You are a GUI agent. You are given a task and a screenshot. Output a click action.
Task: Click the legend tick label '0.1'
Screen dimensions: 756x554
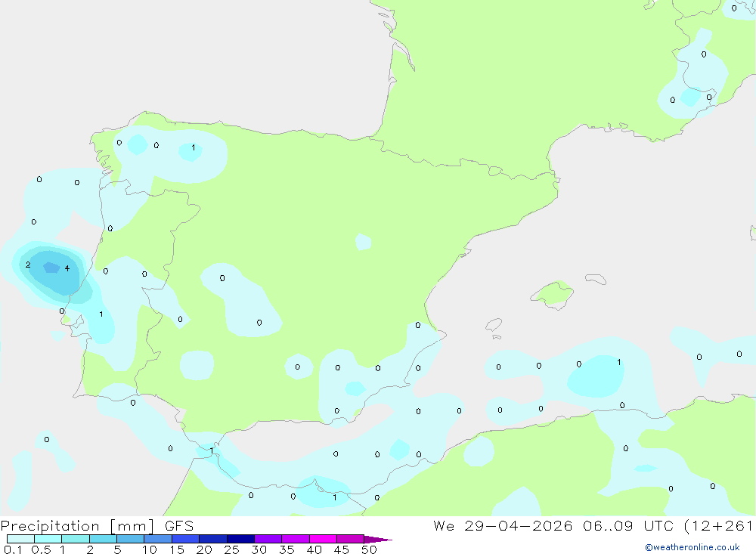13,549
